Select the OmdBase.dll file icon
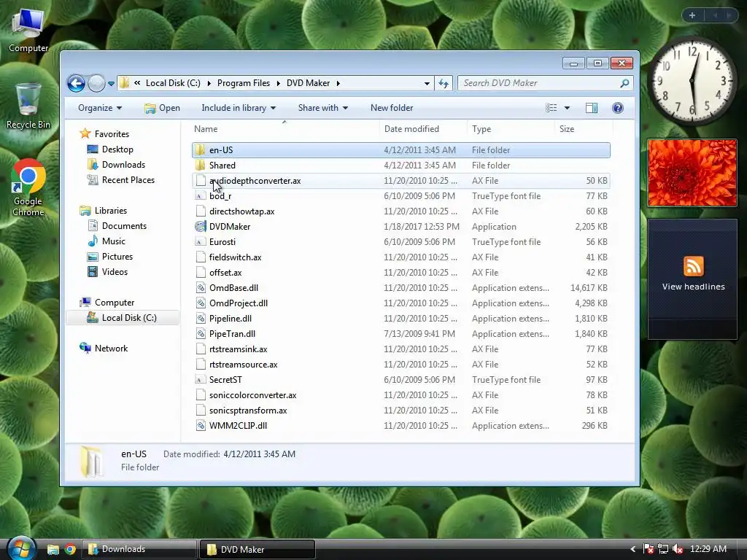 click(x=201, y=287)
